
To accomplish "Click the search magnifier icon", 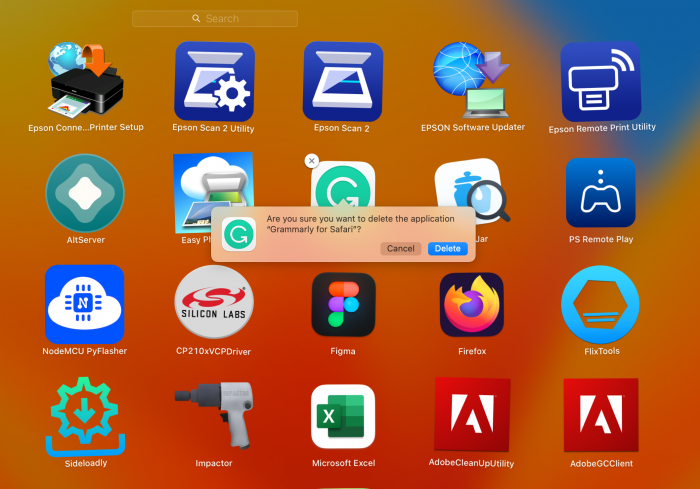I will [196, 18].
